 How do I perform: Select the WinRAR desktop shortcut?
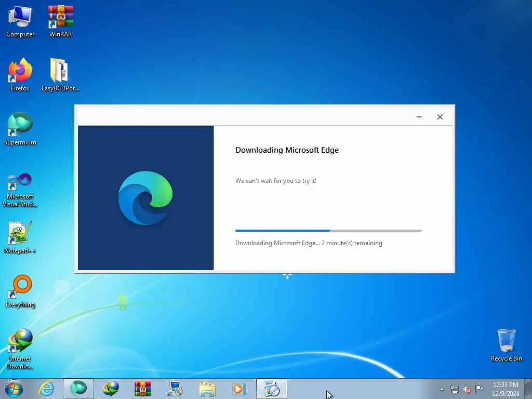pyautogui.click(x=60, y=22)
